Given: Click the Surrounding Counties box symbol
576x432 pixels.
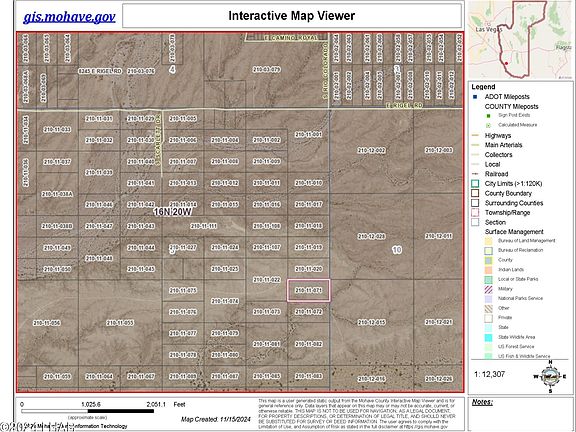Looking at the screenshot, I should click(x=475, y=203).
